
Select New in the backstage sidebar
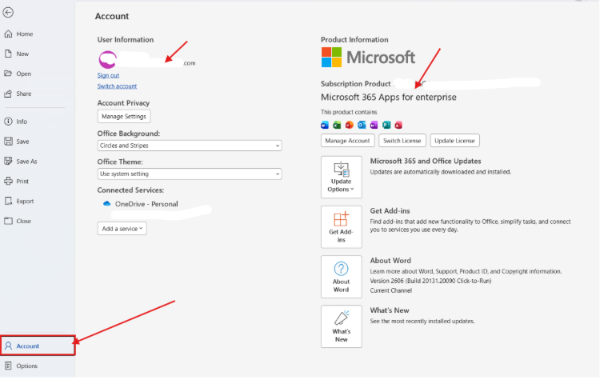pos(17,54)
